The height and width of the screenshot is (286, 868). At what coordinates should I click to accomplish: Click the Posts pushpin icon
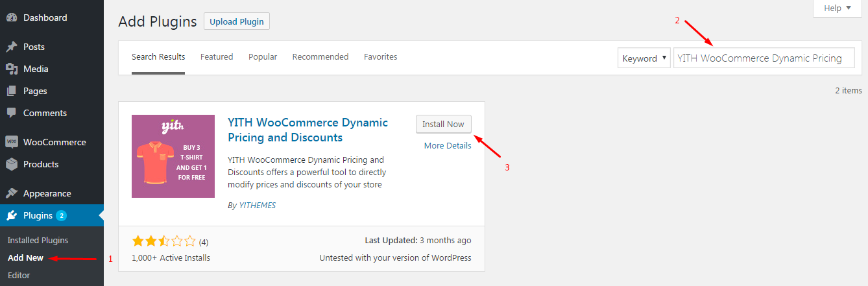point(11,47)
